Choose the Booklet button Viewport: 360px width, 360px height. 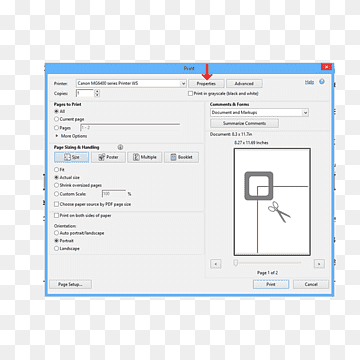point(182,157)
